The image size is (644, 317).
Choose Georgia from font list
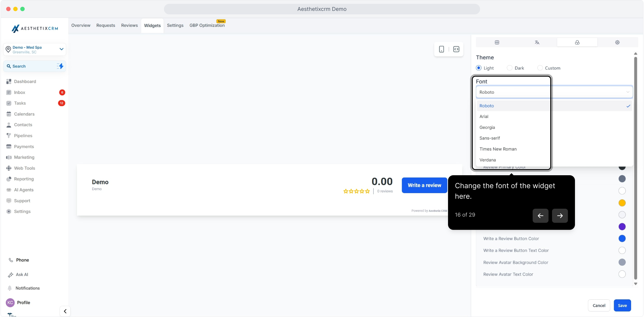[x=554, y=127]
